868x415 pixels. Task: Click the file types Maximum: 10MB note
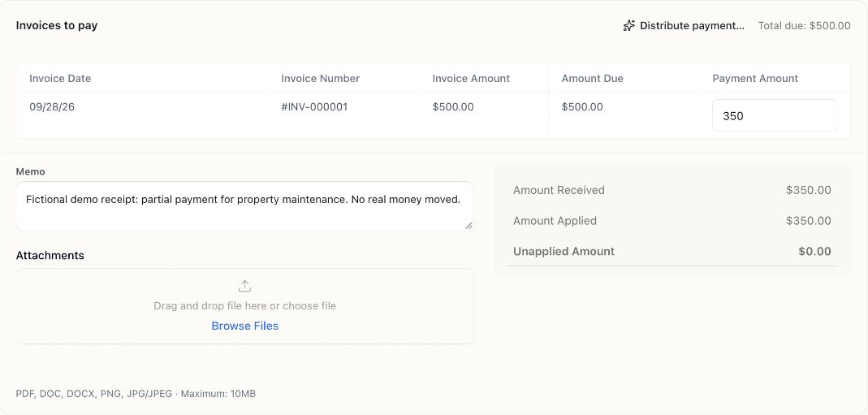pos(136,394)
